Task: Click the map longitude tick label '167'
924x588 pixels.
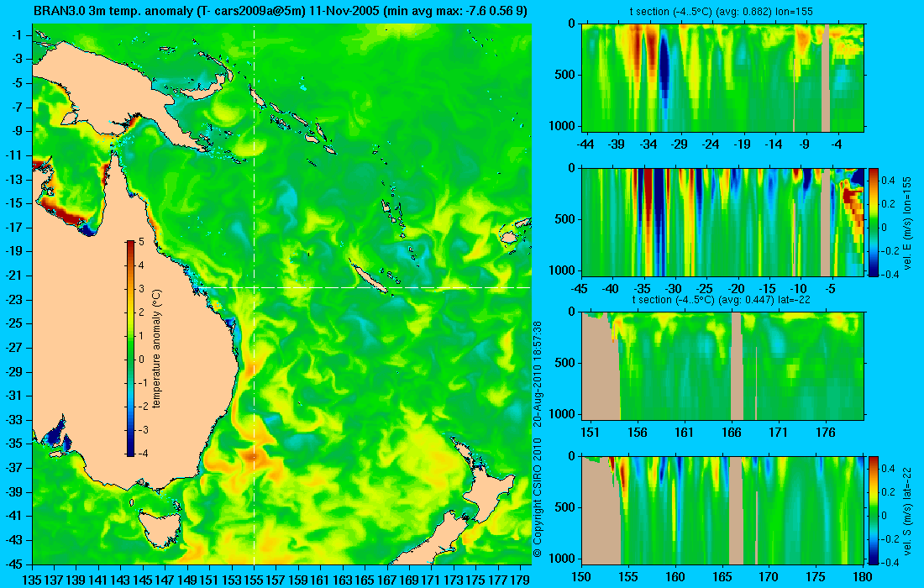Action: click(x=386, y=580)
